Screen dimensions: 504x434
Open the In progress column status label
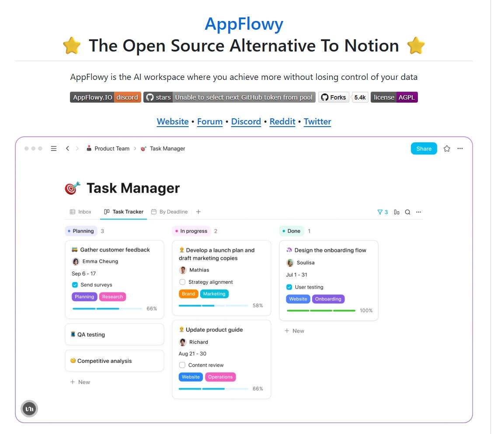191,231
